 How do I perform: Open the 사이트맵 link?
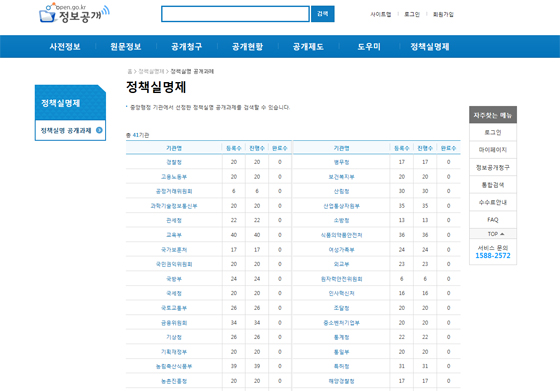pos(381,14)
